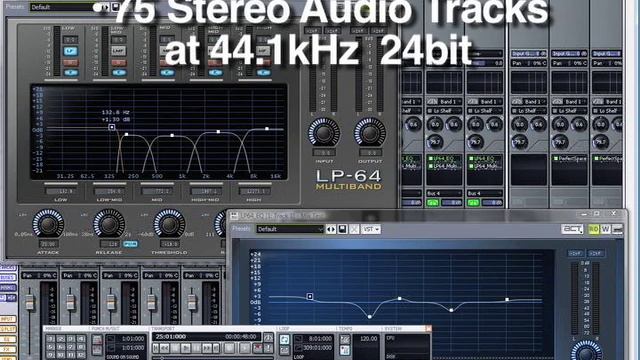The width and height of the screenshot is (640, 360).
Task: Click the Input knob in LP-64 Multiband
Action: pos(324,133)
